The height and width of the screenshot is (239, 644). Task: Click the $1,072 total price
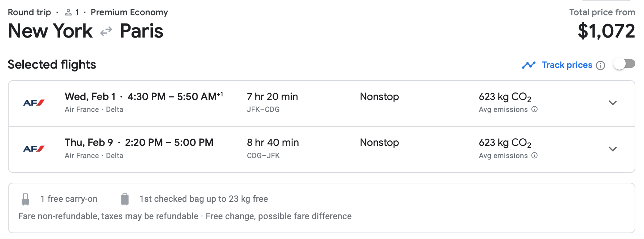click(606, 31)
